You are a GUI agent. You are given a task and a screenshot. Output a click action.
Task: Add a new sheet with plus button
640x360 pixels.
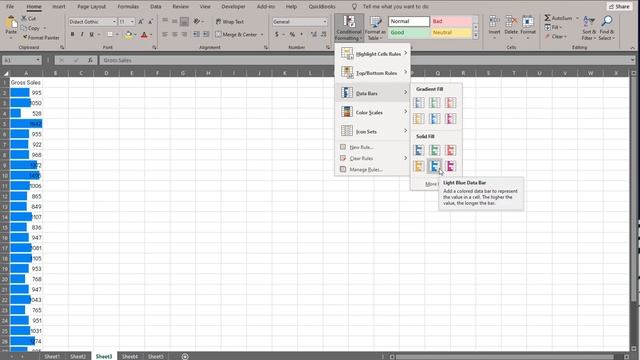pos(185,356)
